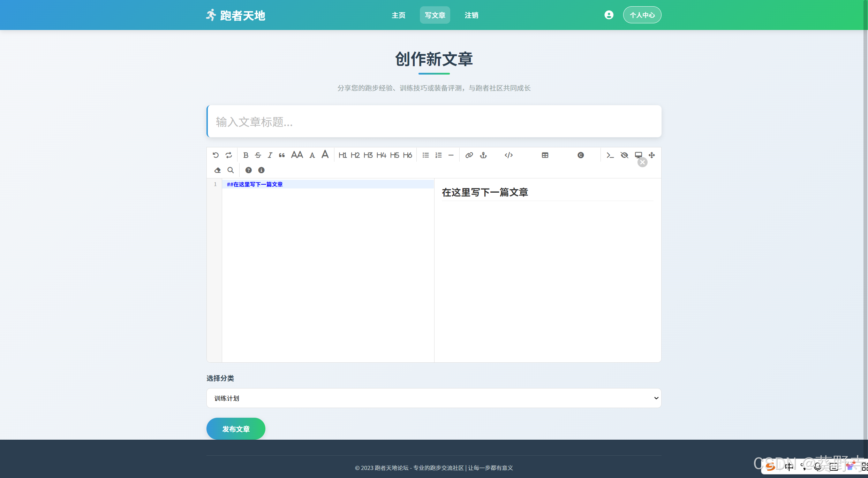Insert H4 heading

click(381, 155)
